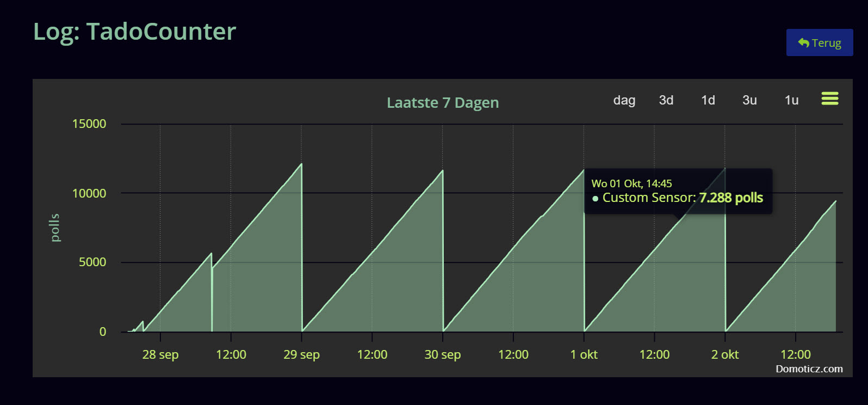The image size is (868, 405).
Task: Zoom chart to 1u range
Action: (x=791, y=100)
